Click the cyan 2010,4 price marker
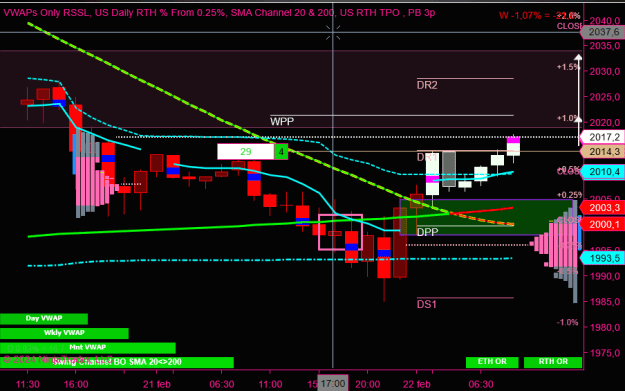The height and width of the screenshot is (391, 625). click(603, 172)
